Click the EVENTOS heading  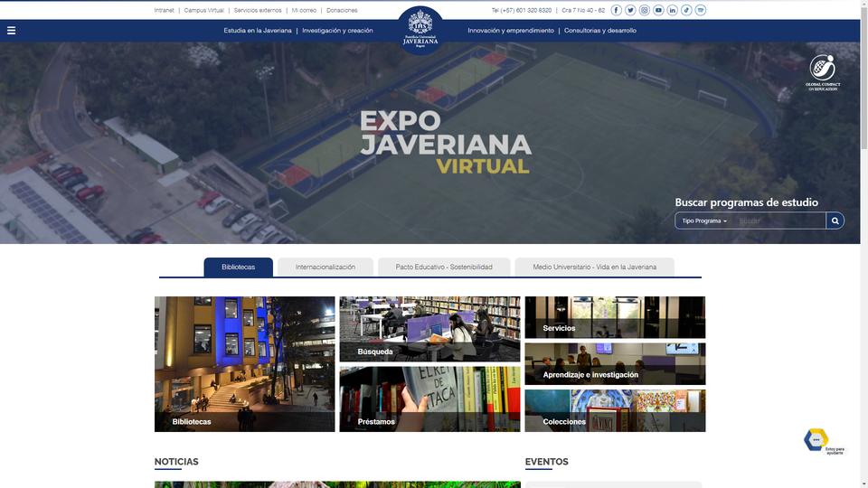pyautogui.click(x=546, y=462)
